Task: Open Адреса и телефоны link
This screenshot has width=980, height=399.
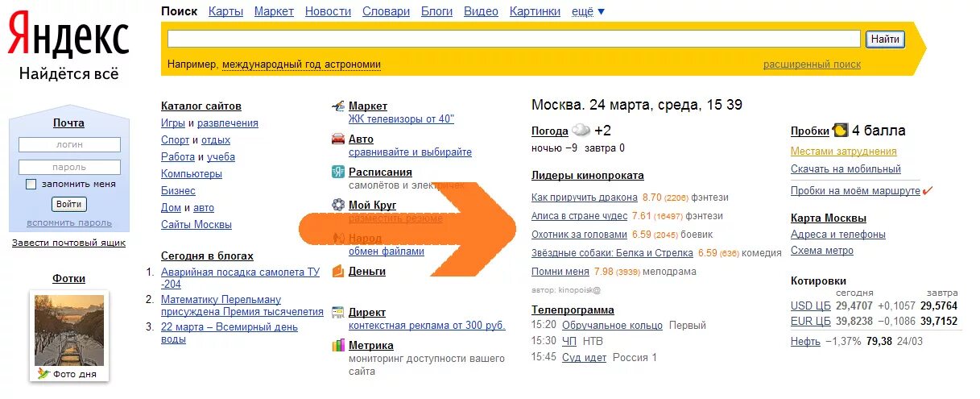Action: (x=838, y=235)
